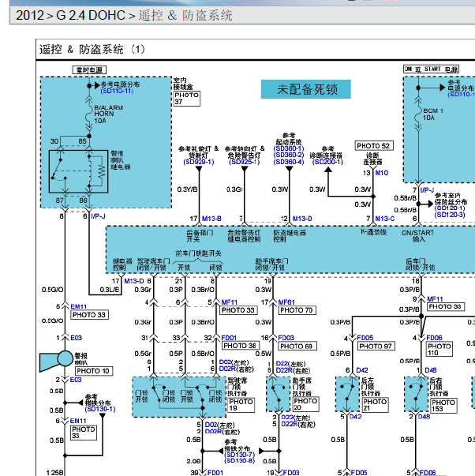Viewport: 475px width, 476px height.
Task: View PHOTO 33 below EM11 pin 6
Action: click(84, 433)
